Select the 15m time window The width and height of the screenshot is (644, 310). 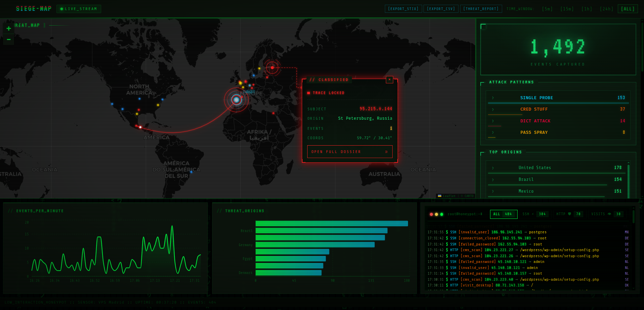[x=567, y=9]
